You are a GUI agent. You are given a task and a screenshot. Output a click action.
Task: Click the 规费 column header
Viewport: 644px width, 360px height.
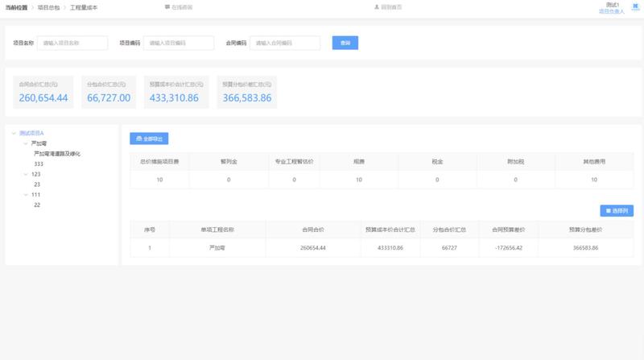pos(359,162)
